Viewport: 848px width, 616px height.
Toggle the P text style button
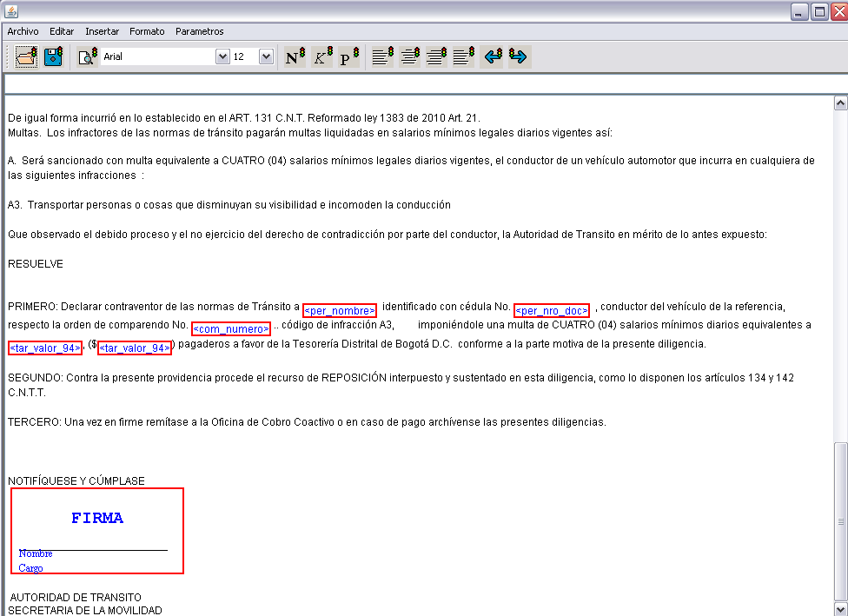point(348,57)
